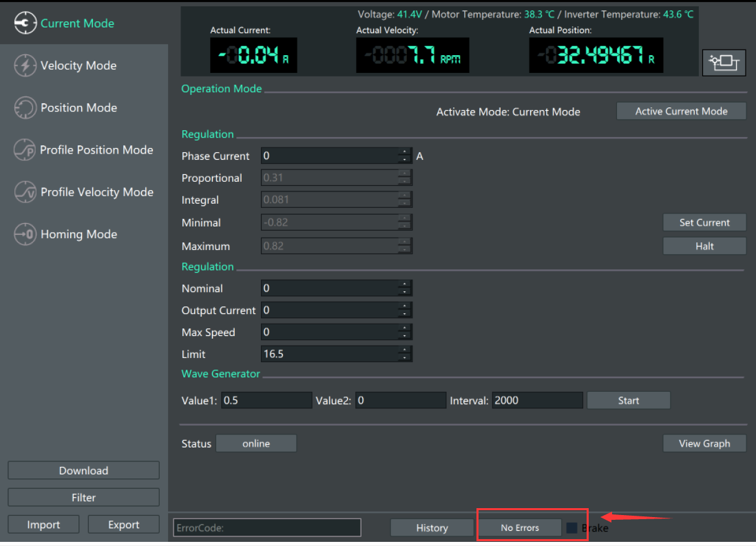The width and height of the screenshot is (756, 546).
Task: Switch to Velocity Mode in sidebar
Action: (x=78, y=66)
